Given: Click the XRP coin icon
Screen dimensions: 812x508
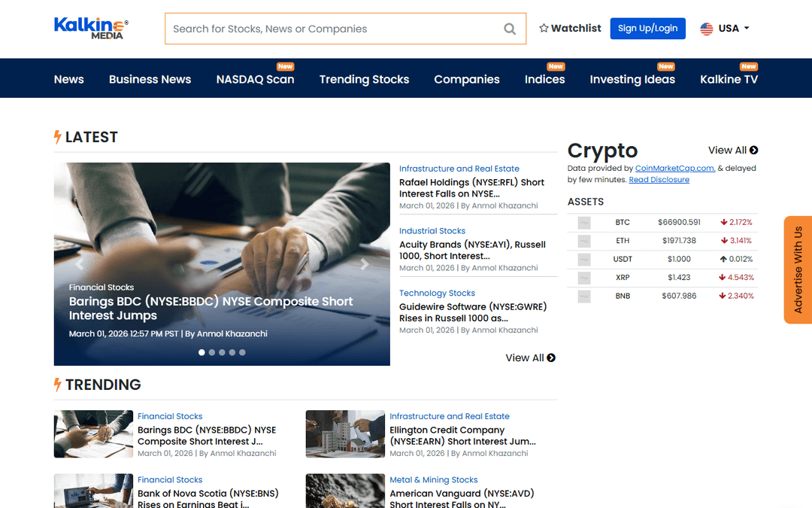Looking at the screenshot, I should click(x=584, y=278).
